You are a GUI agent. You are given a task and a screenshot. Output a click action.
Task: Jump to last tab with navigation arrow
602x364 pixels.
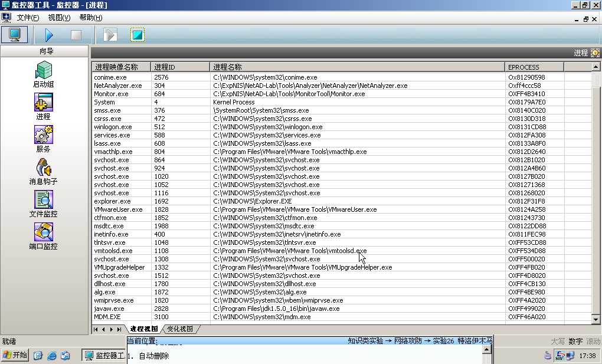[x=119, y=329]
